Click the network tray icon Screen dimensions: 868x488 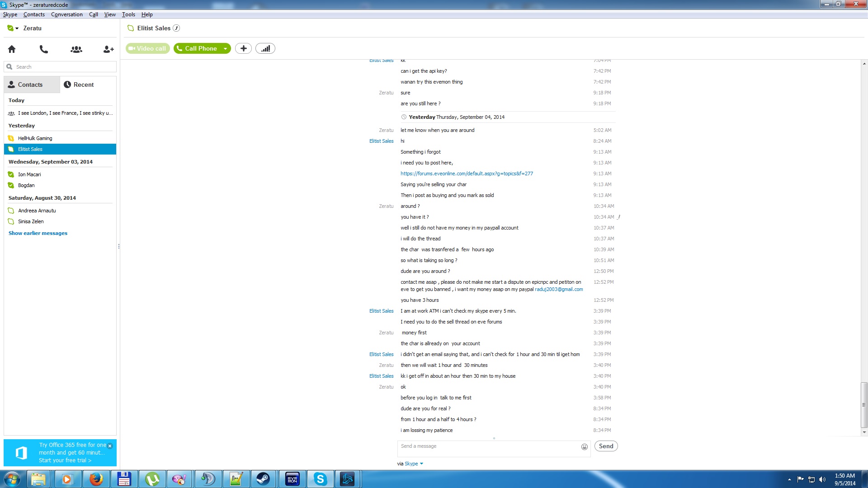pos(811,479)
